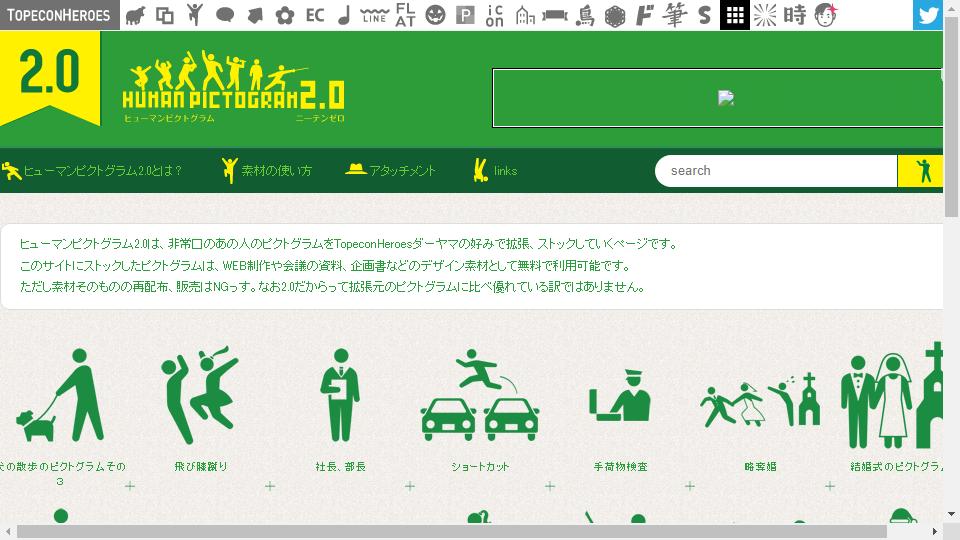Open the FLAT icon site link
Viewport: 960px width, 540px height.
click(405, 15)
